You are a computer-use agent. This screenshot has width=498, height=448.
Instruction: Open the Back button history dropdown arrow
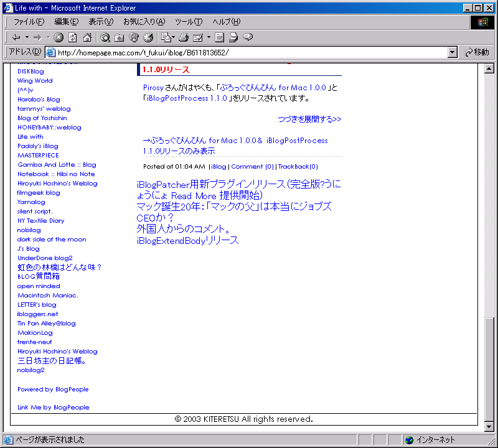[x=27, y=37]
